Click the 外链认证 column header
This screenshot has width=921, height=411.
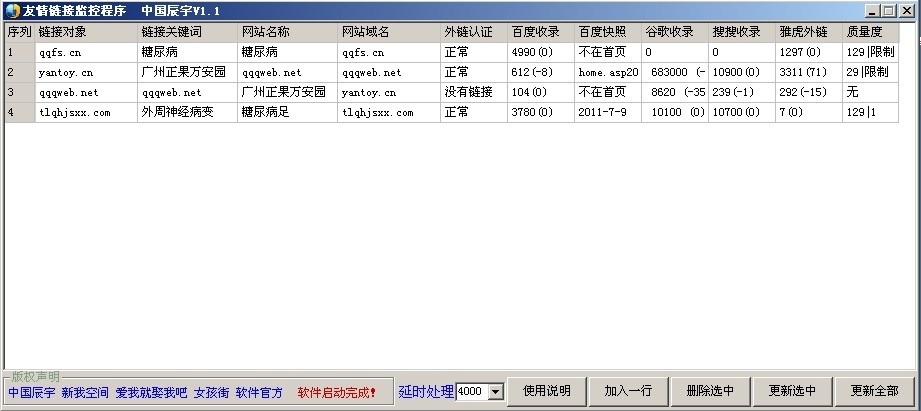[x=473, y=32]
